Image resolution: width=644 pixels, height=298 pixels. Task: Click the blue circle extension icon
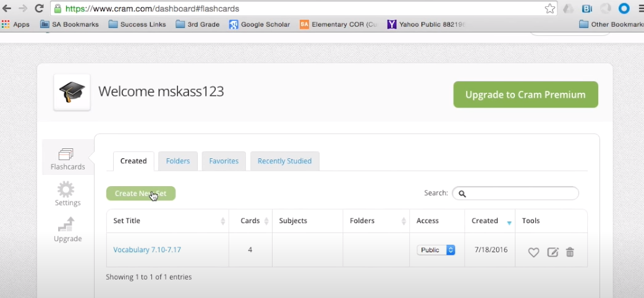tap(624, 8)
